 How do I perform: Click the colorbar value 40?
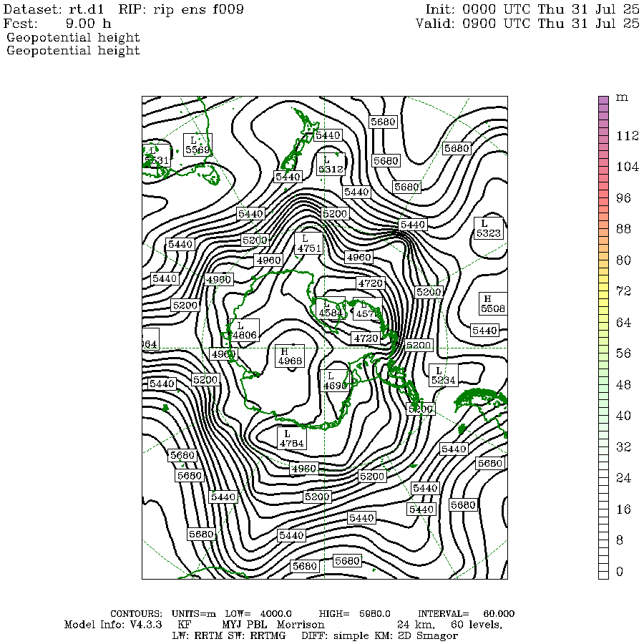(x=623, y=416)
